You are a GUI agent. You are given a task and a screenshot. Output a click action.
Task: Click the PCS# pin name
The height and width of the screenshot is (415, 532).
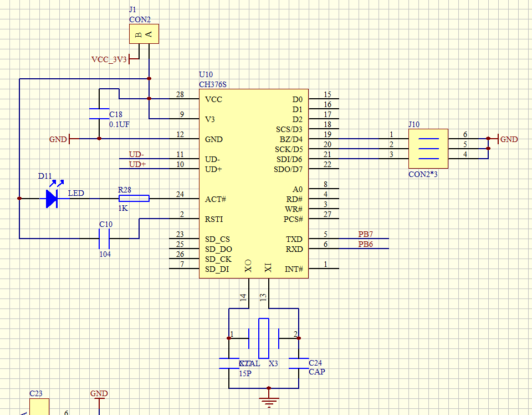coord(293,219)
